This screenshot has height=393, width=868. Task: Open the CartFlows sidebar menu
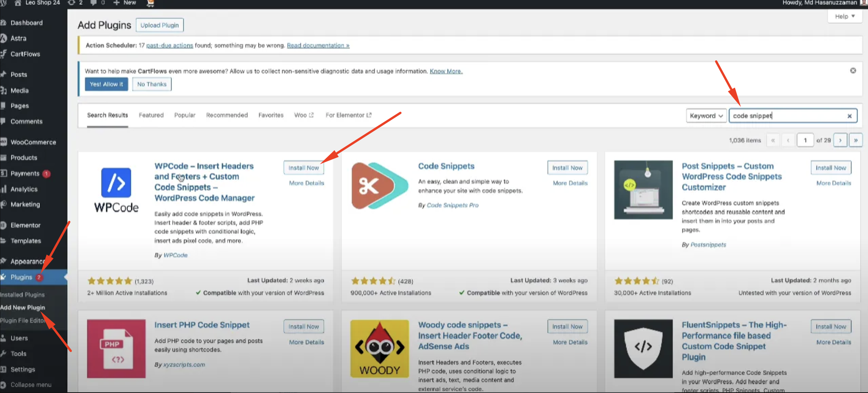click(25, 54)
